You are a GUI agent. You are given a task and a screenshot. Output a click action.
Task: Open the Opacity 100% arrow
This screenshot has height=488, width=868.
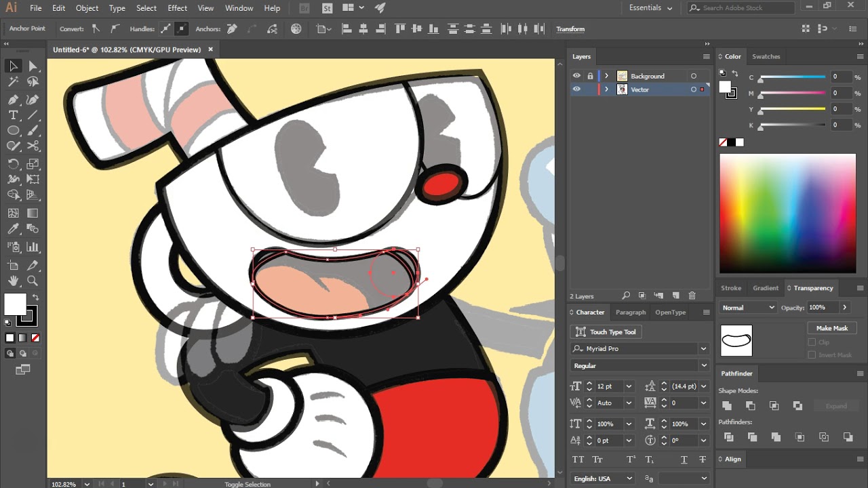[844, 308]
